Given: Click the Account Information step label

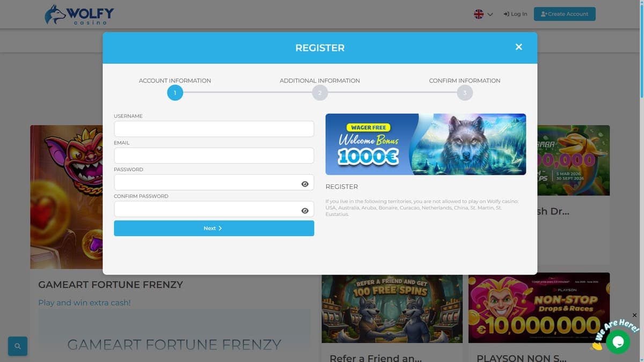Looking at the screenshot, I should (x=175, y=80).
